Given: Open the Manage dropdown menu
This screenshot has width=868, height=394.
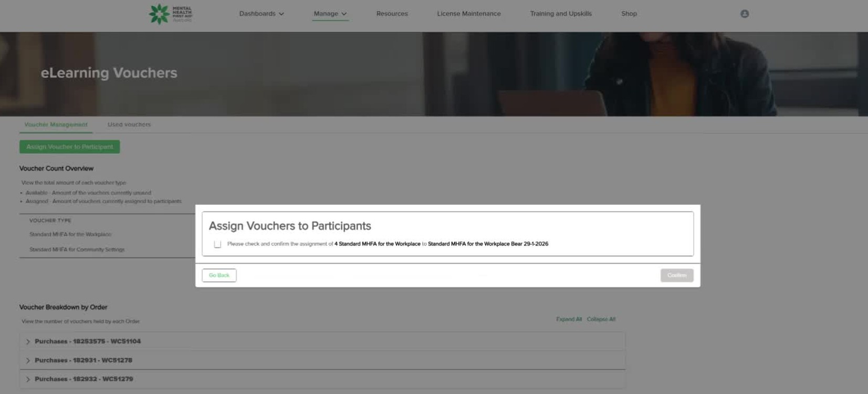Looking at the screenshot, I should coord(330,14).
